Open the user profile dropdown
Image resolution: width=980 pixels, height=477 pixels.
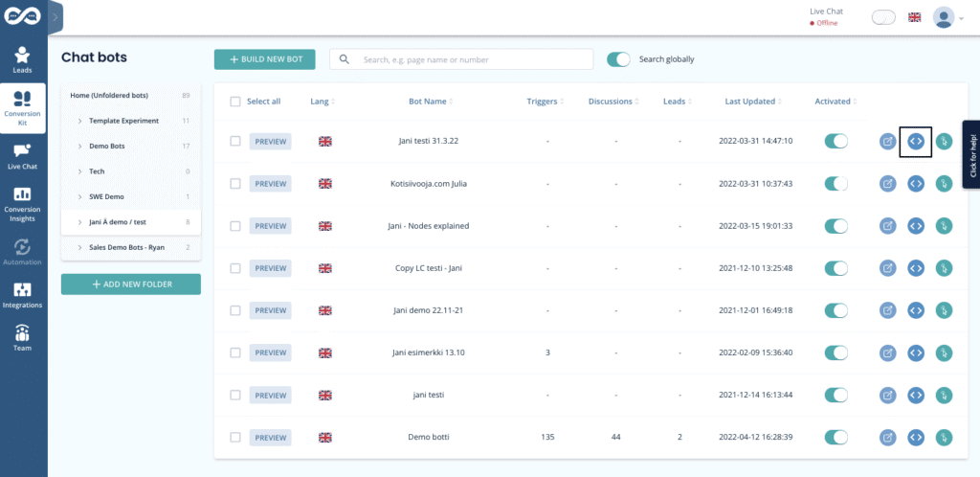(948, 17)
